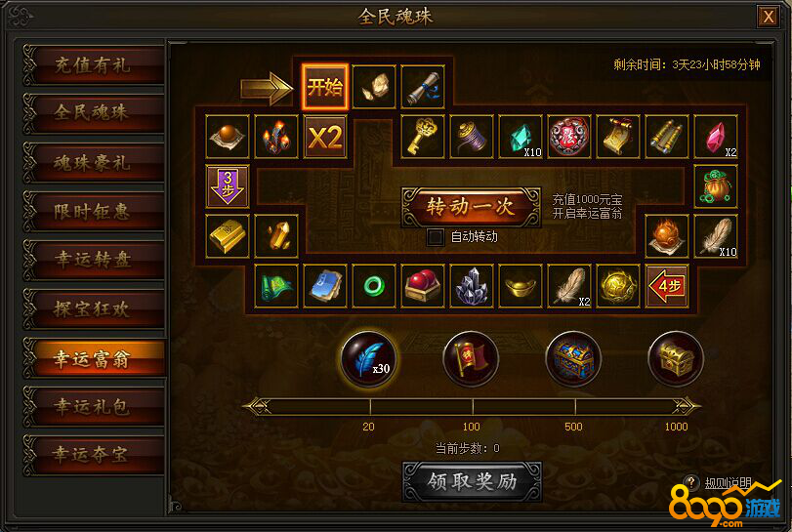Image resolution: width=792 pixels, height=532 pixels.
Task: Click the 开始 start tile
Action: click(325, 87)
